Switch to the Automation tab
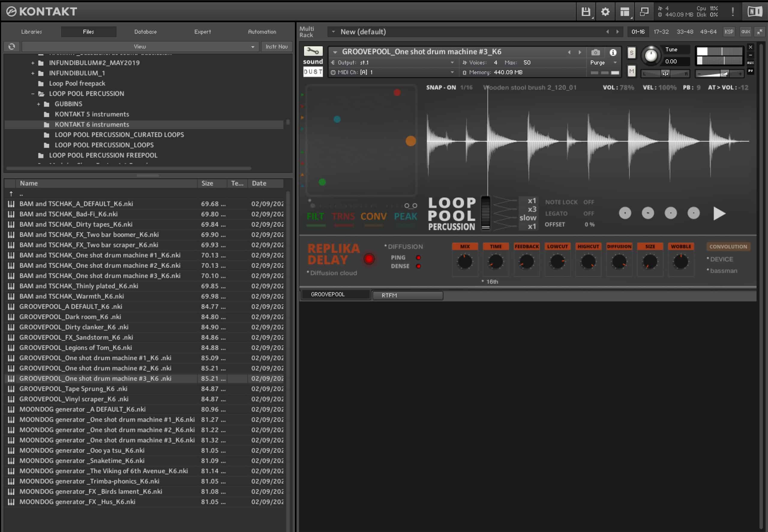This screenshot has height=532, width=768. pyautogui.click(x=262, y=32)
